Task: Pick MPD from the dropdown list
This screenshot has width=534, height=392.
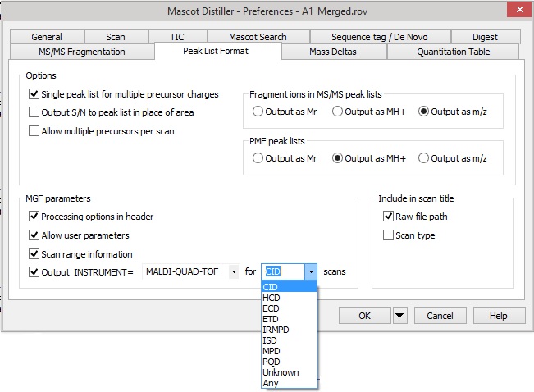Action: (289, 351)
